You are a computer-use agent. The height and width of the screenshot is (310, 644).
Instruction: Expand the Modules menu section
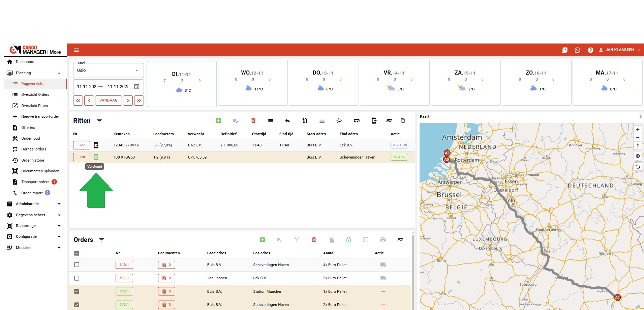pos(59,248)
